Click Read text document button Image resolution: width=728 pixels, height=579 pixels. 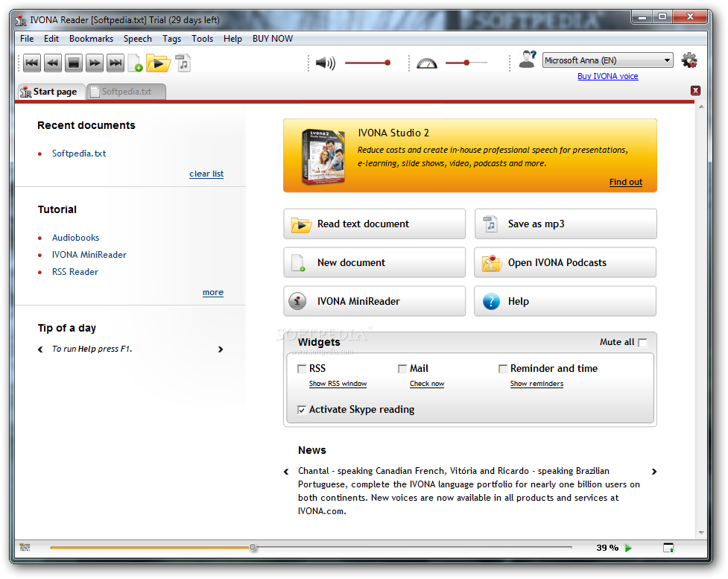374,224
